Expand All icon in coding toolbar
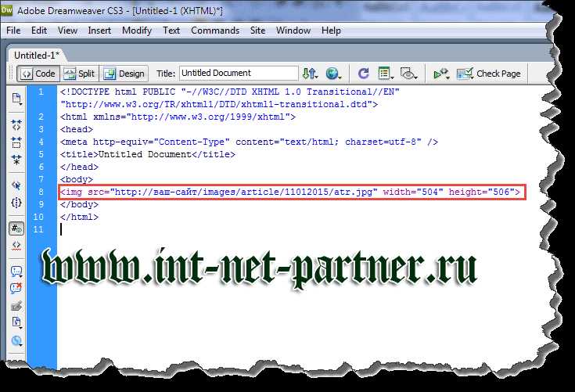Screen dimensions: 575x392 click(16, 160)
